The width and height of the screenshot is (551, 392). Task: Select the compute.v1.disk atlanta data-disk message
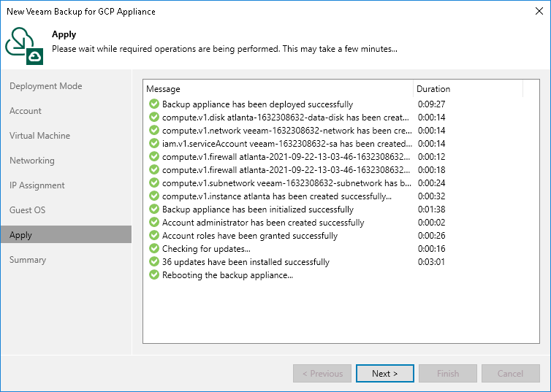click(x=286, y=118)
